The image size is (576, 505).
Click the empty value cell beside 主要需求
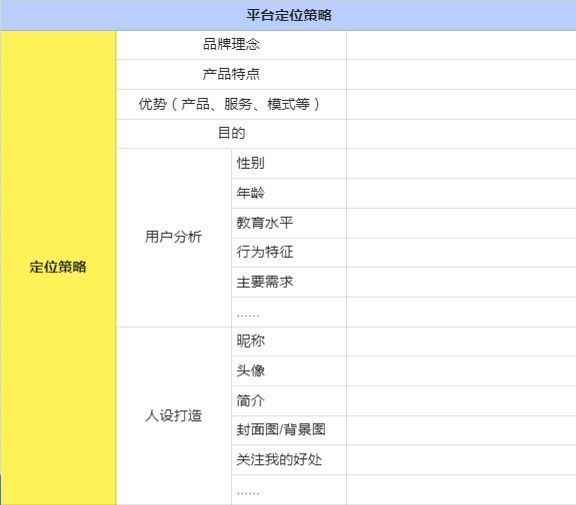(x=461, y=282)
